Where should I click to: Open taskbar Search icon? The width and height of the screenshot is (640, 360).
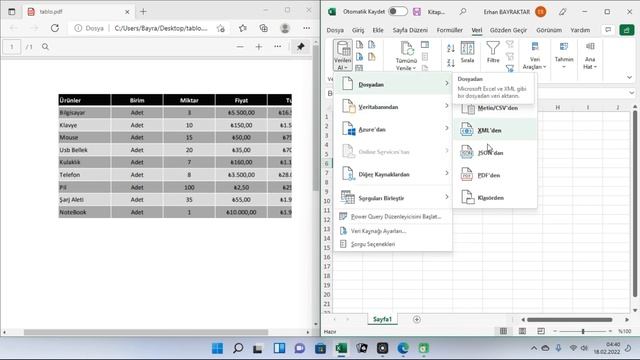238,348
